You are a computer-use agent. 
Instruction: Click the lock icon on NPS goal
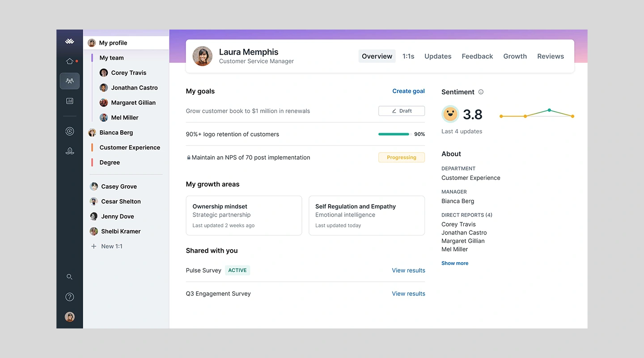pyautogui.click(x=188, y=158)
